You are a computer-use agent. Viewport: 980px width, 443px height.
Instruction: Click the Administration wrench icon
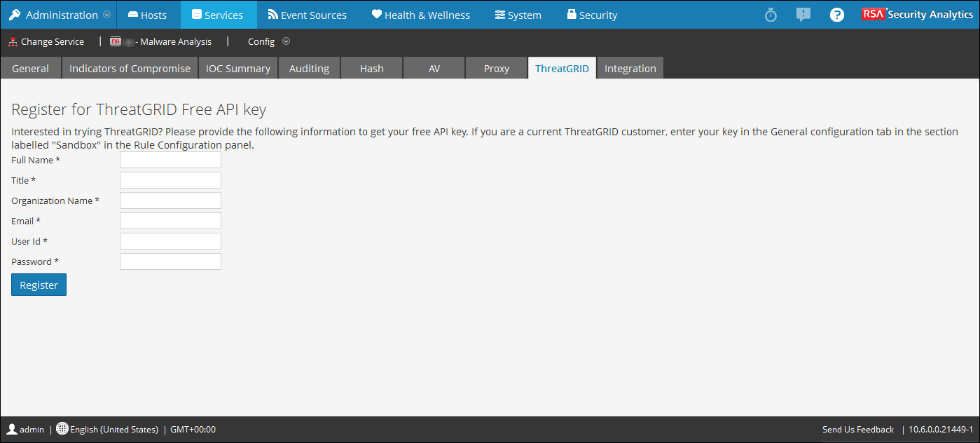click(x=15, y=14)
